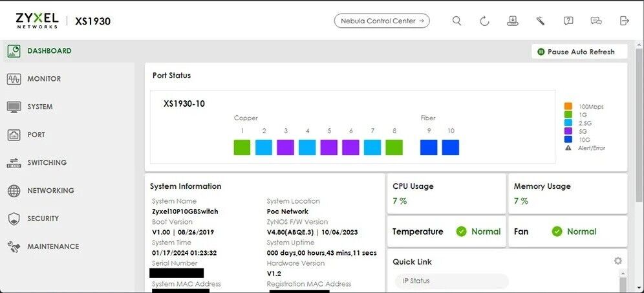
Task: Open the NETWORKING menu
Action: (50, 191)
